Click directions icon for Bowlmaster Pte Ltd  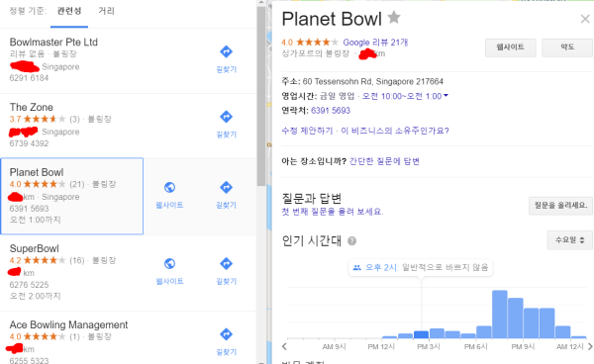[x=226, y=51]
